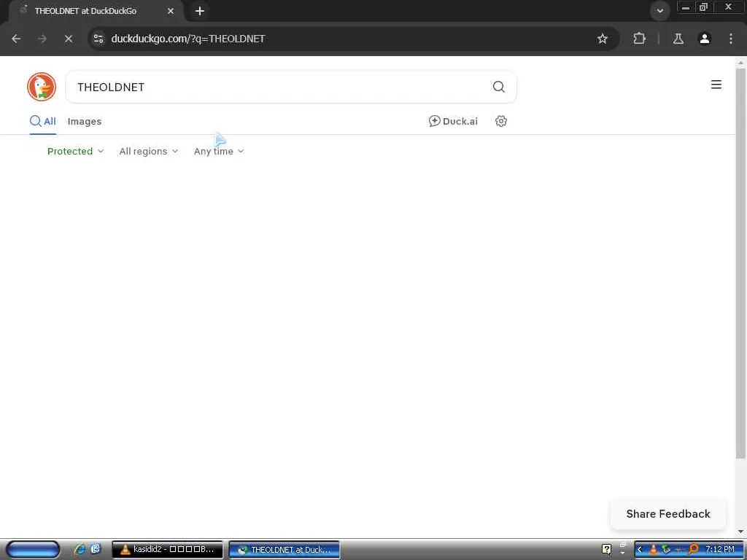Open Duck.ai chat
This screenshot has height=560, width=747.
pos(453,122)
